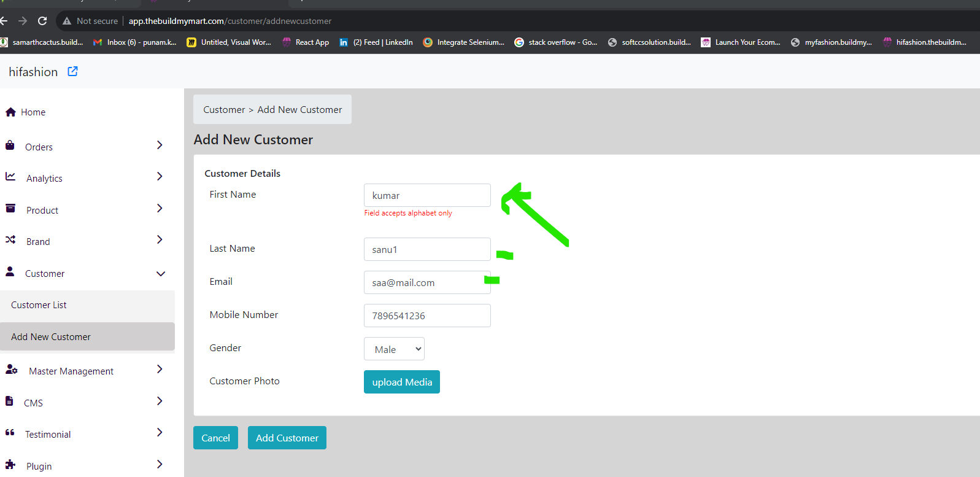This screenshot has height=477, width=980.
Task: Open myfashion.buildmy bookmark
Action: tap(831, 42)
